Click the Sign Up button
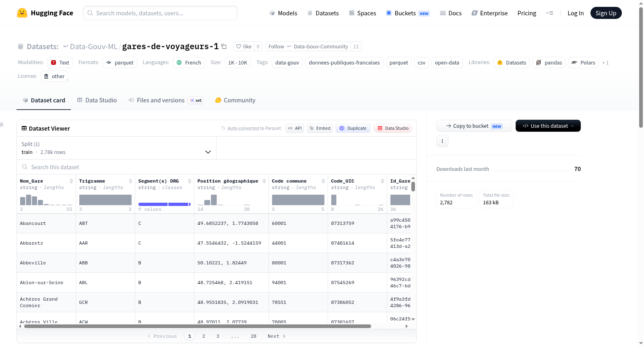The image size is (644, 347). click(606, 13)
